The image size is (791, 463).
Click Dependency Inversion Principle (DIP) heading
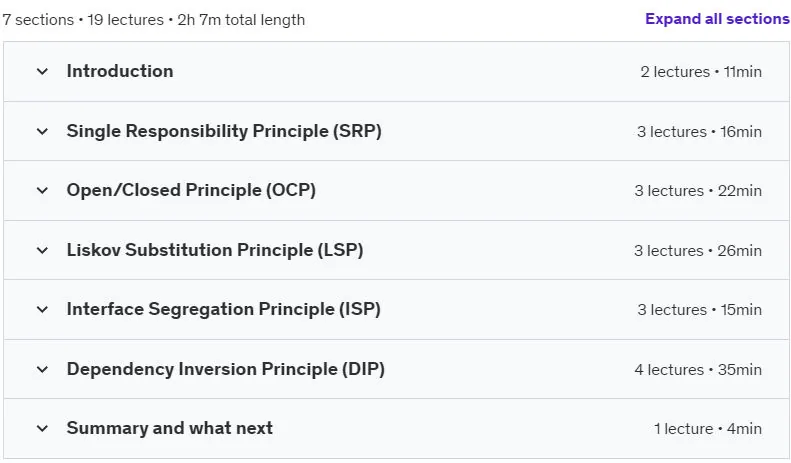(x=225, y=369)
